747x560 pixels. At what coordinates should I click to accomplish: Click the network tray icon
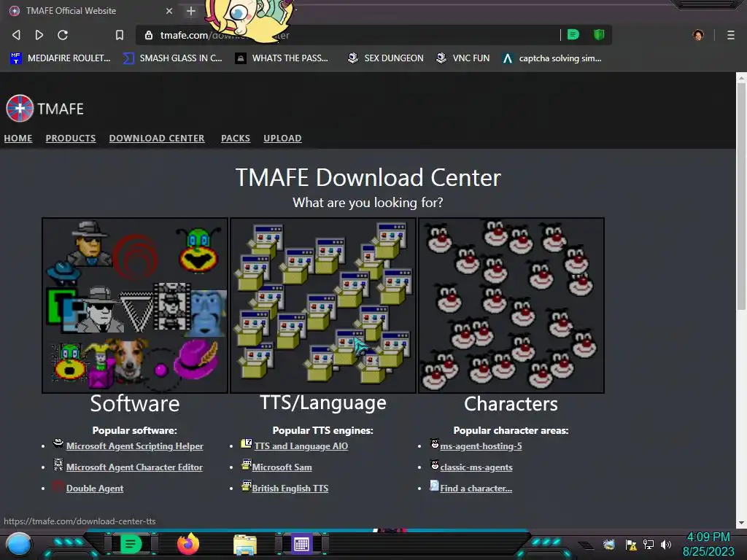[x=648, y=544]
